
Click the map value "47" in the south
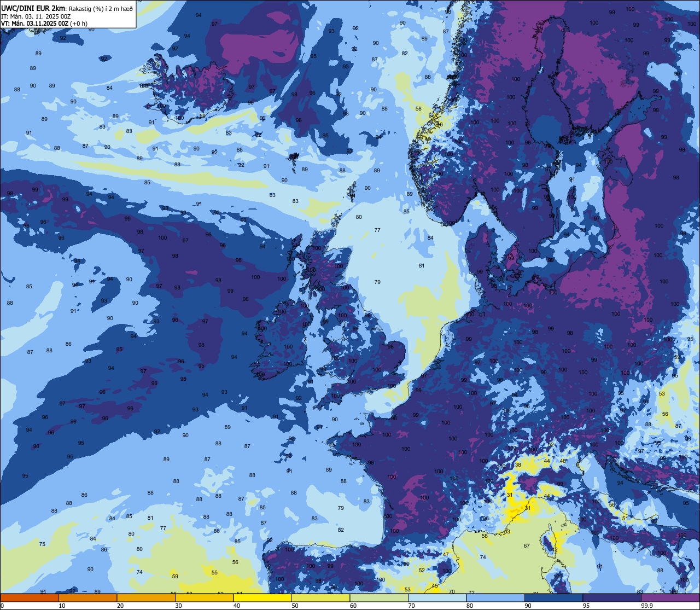coord(446,554)
